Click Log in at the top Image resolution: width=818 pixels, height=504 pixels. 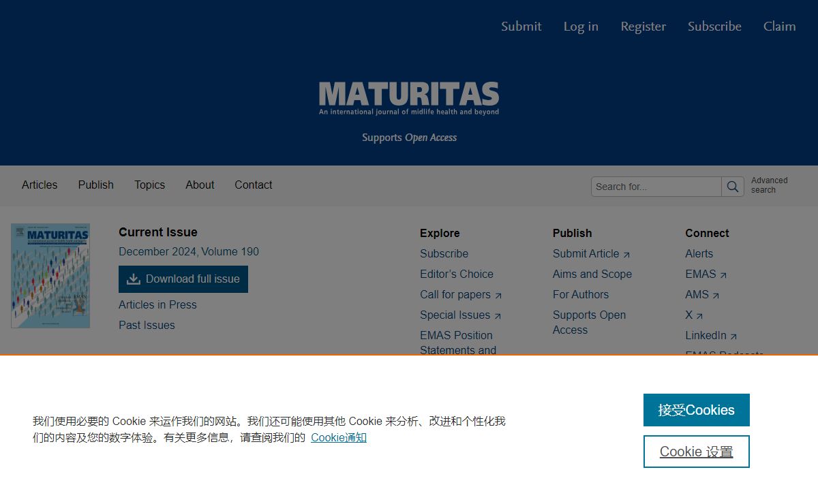click(581, 27)
